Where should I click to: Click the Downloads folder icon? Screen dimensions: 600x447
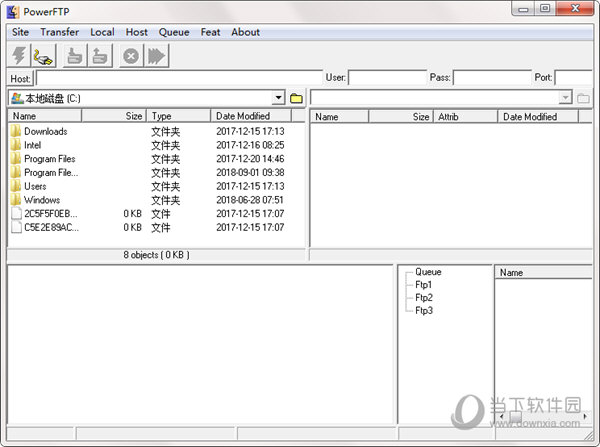click(x=16, y=131)
